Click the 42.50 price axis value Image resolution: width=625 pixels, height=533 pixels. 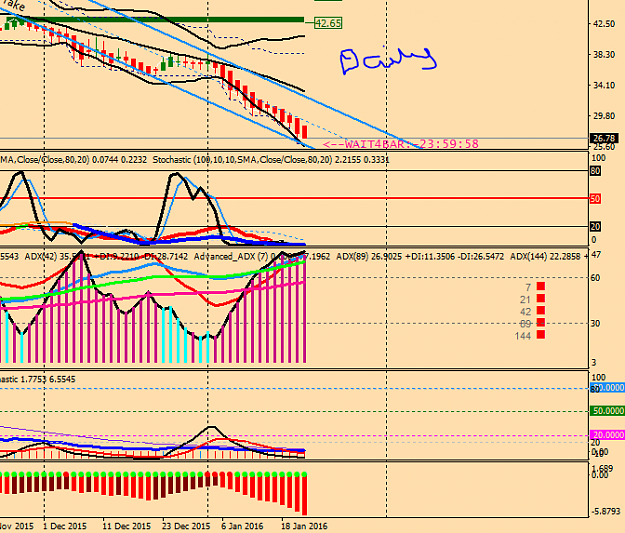(603, 24)
